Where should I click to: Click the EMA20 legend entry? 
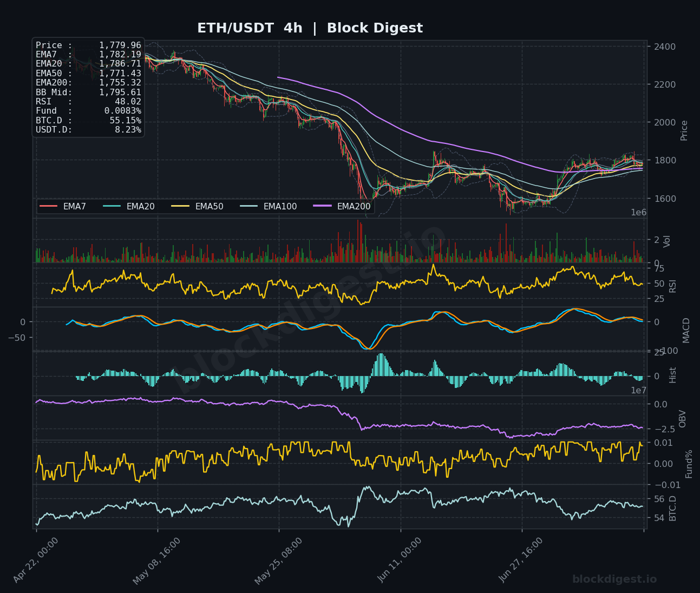[x=129, y=206]
